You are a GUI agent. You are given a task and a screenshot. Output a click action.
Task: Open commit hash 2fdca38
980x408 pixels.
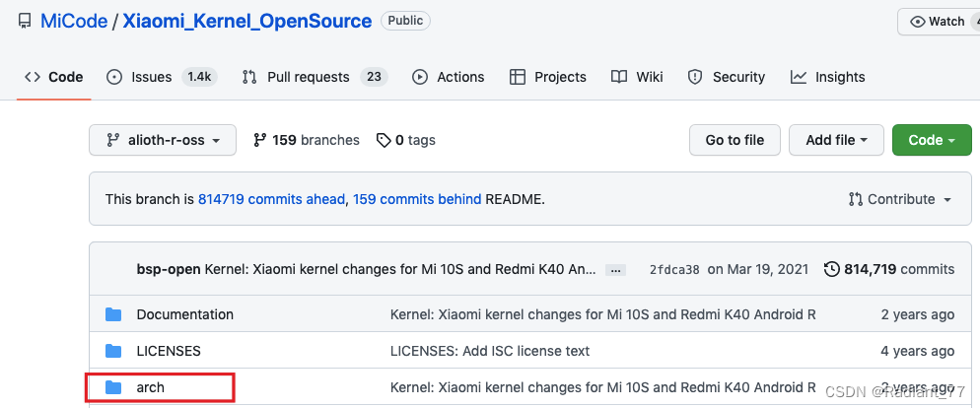click(x=674, y=270)
